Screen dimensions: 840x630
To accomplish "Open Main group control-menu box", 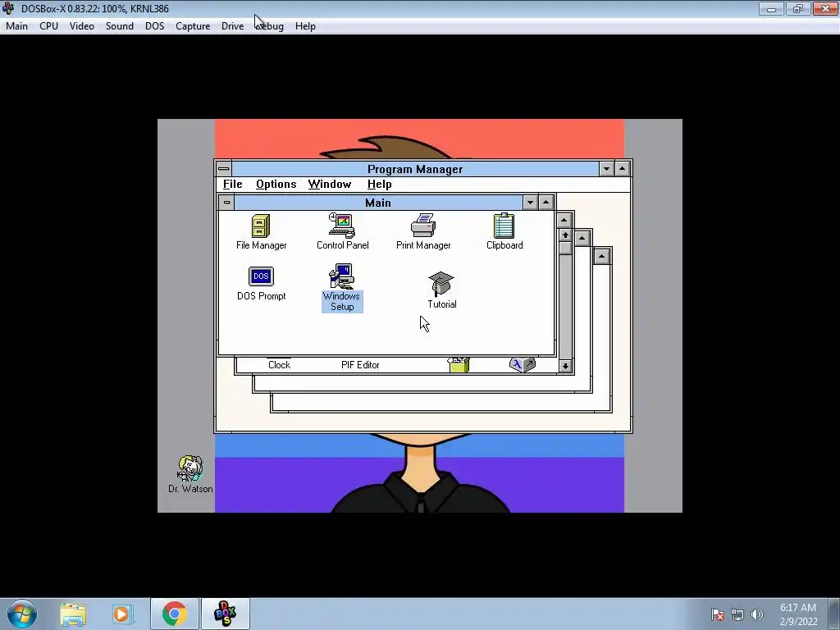I will coord(226,203).
